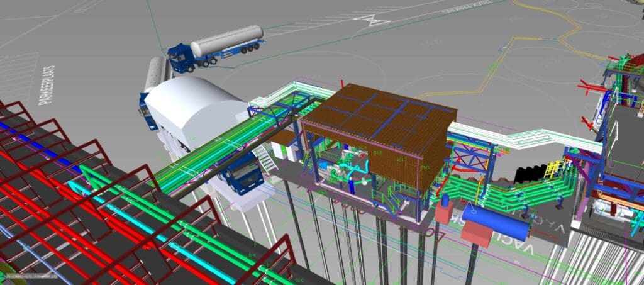The image size is (644, 285).
Task: Select the PARKEERPLAATS ground label
Action: [x=48, y=88]
